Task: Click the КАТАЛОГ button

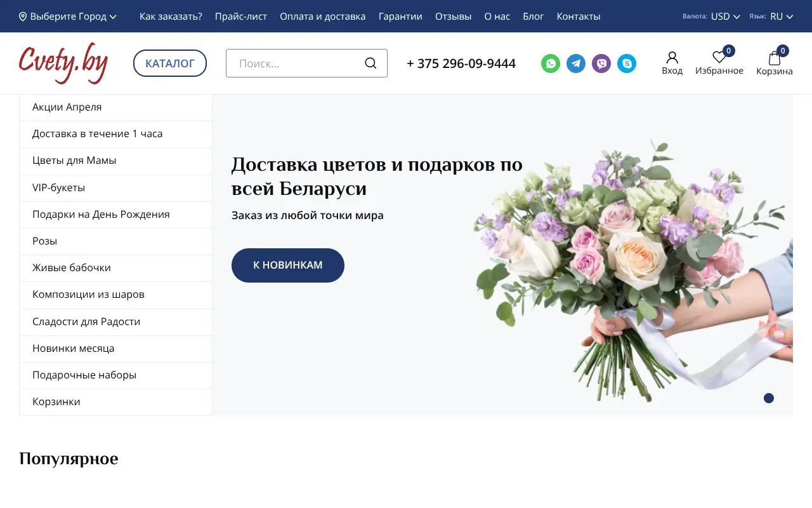Action: (169, 63)
